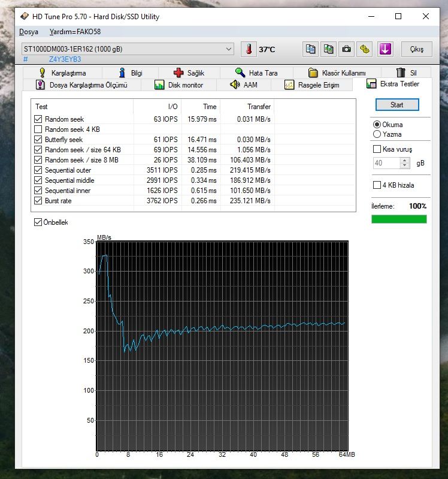Enable the Kısa vuruş checkbox
448x479 pixels.
[377, 149]
